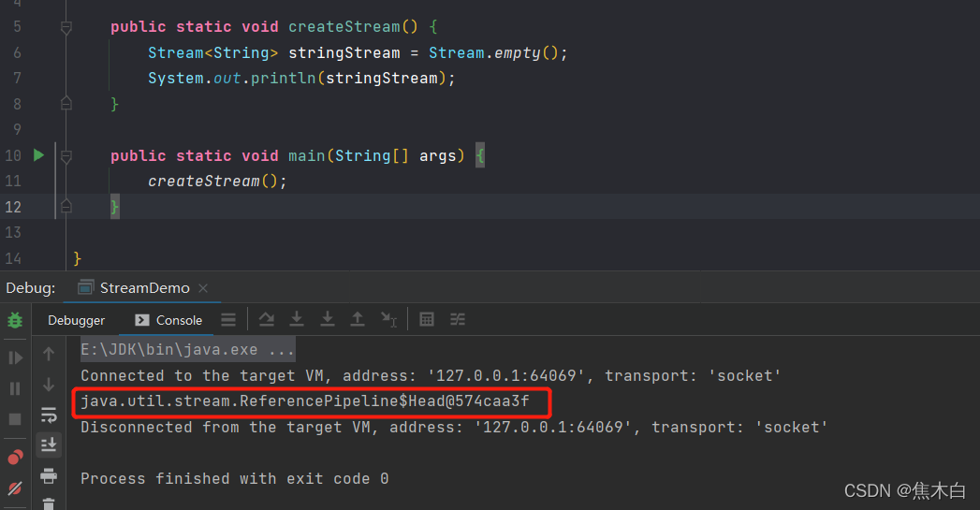This screenshot has height=510, width=980.
Task: Click the Run to Cursor icon
Action: tap(388, 320)
